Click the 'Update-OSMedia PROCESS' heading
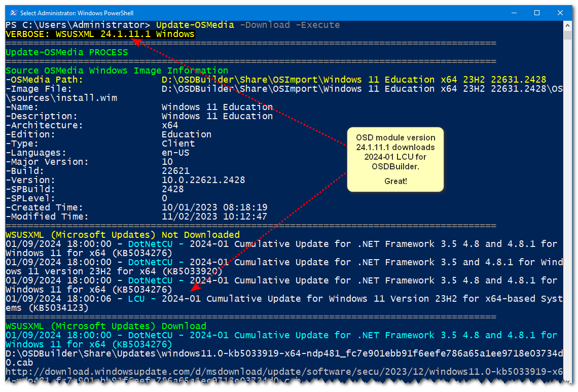 [x=67, y=52]
